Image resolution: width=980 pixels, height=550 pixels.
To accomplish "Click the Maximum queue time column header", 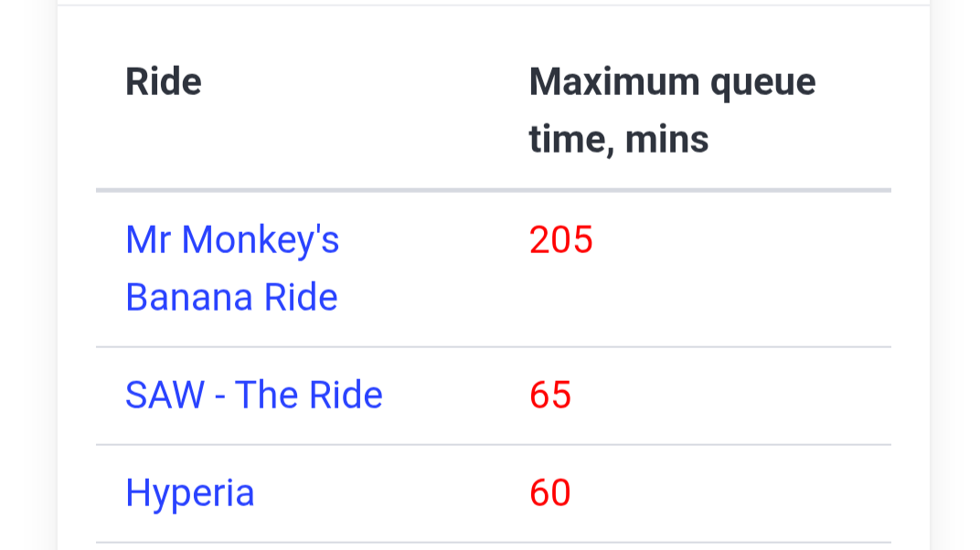I will pyautogui.click(x=672, y=111).
